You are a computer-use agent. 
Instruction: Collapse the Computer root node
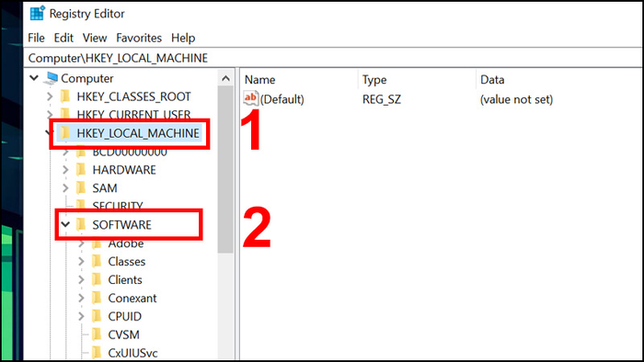[34, 78]
